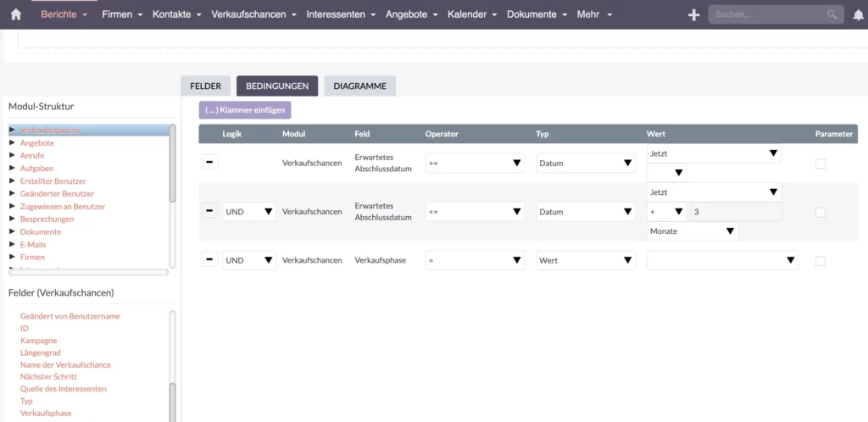Click Felder list vertical scrollbar
Image resolution: width=868 pixels, height=422 pixels.
[x=172, y=403]
